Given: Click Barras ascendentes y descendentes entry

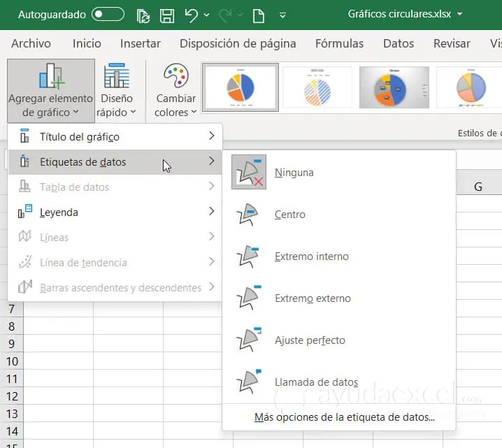Looking at the screenshot, I should pos(115,288).
